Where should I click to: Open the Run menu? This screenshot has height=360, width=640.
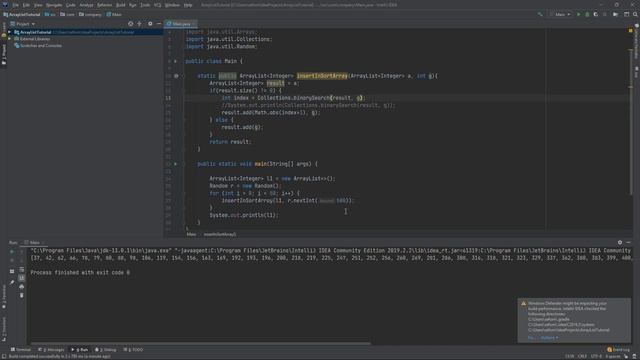[133, 5]
